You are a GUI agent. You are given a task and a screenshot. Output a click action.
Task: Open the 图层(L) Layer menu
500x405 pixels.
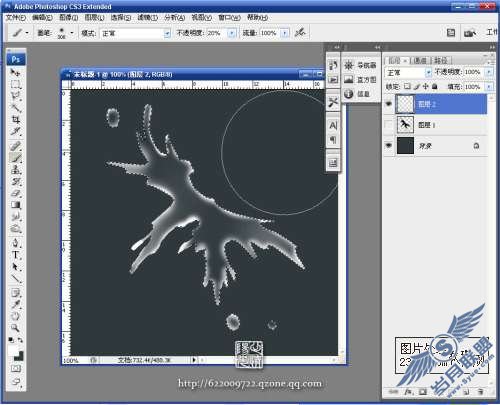click(x=94, y=18)
